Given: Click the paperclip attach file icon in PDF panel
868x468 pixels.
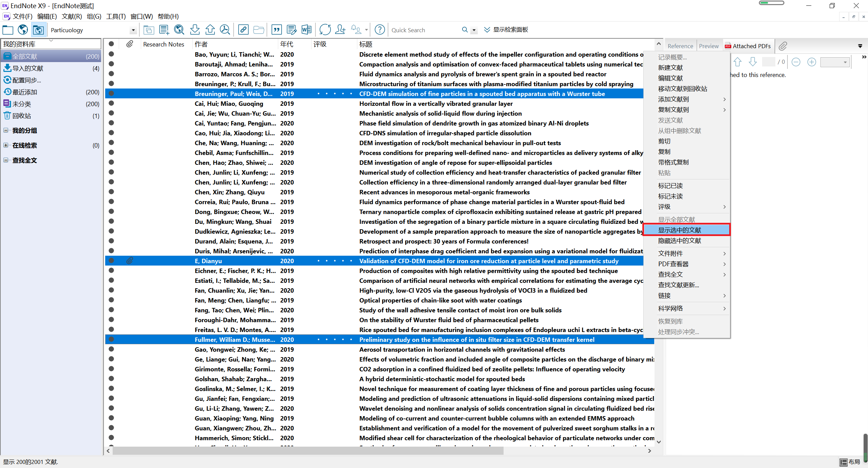Looking at the screenshot, I should point(783,46).
